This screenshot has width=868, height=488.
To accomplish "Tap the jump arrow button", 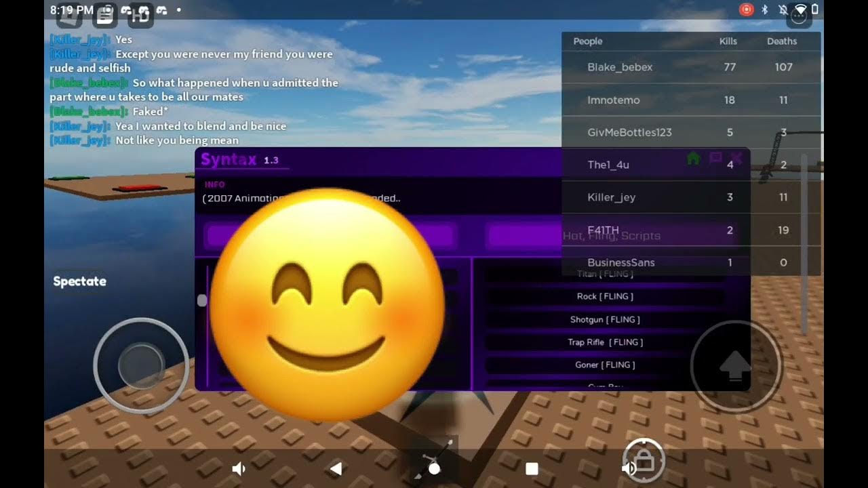I will [x=736, y=367].
